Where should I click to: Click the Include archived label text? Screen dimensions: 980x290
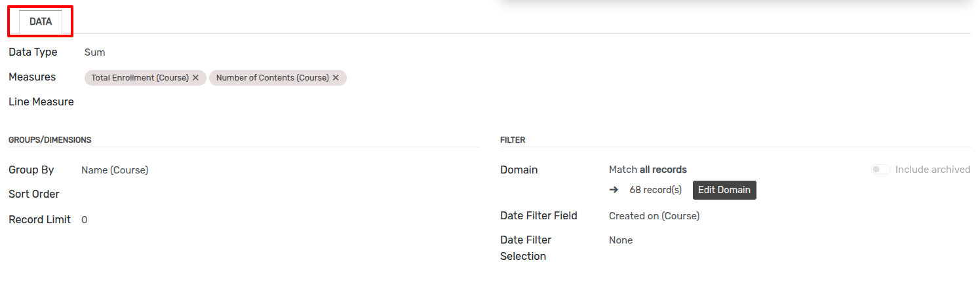(933, 170)
